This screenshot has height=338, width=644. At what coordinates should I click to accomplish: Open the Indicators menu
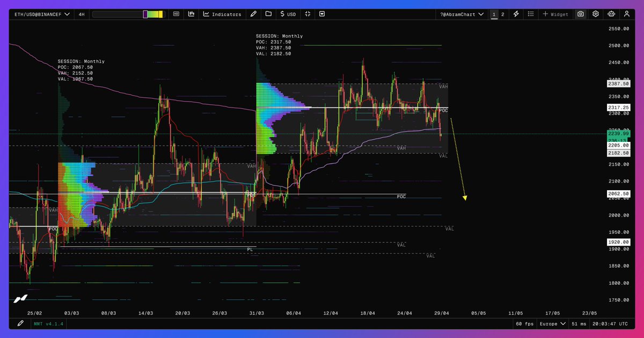[222, 15]
